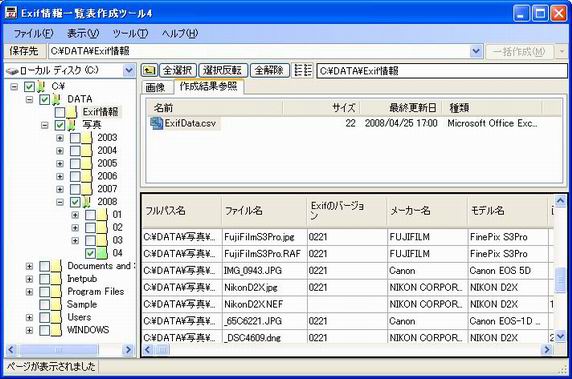Open dropdown arrow beside 一括作成 button

562,51
